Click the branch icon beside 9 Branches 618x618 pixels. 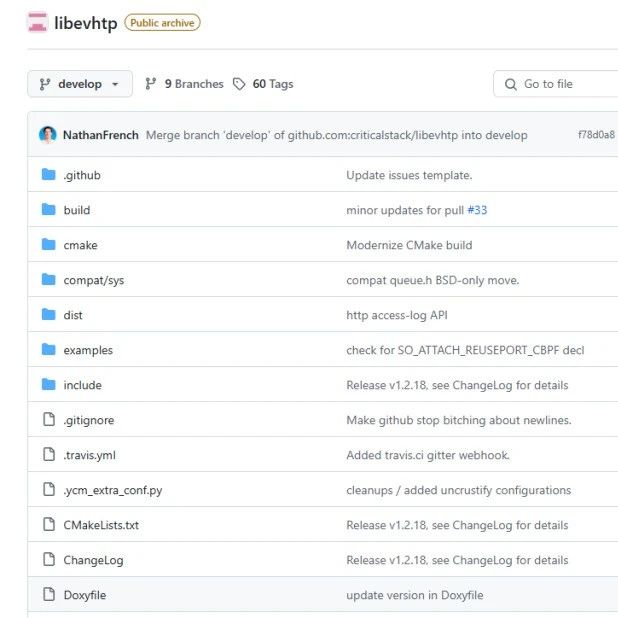pos(151,84)
